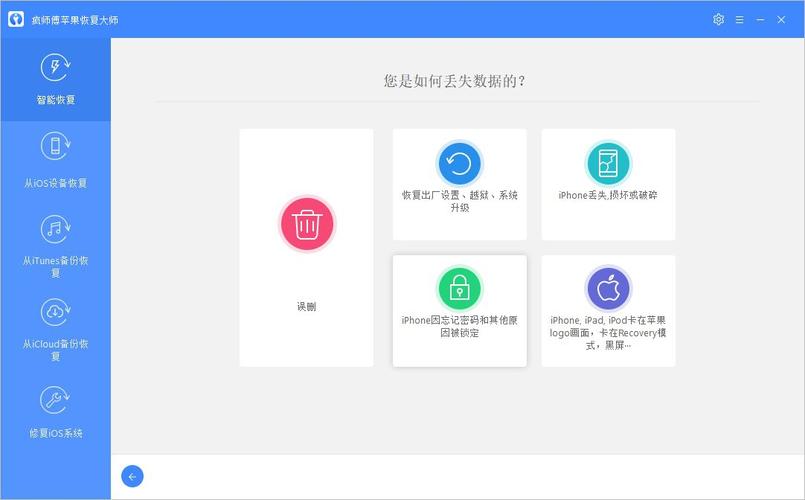
Task: Click the pink trash can icon
Action: click(307, 224)
